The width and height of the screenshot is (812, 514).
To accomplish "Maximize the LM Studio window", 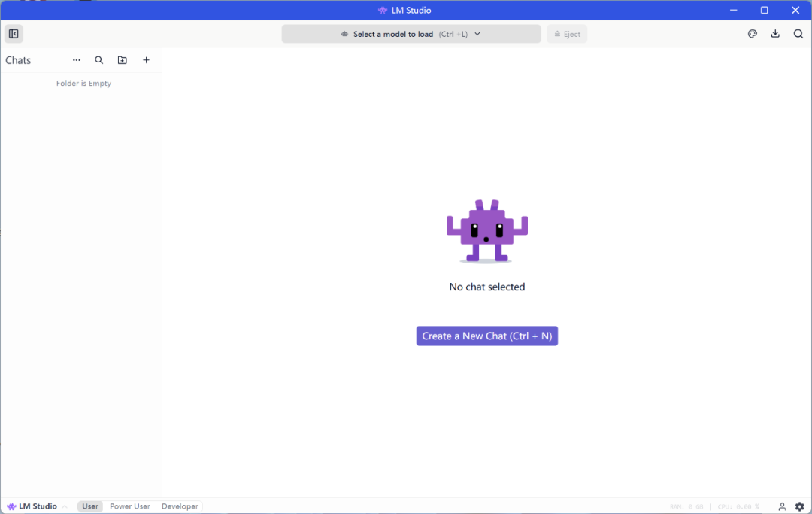I will [x=765, y=10].
